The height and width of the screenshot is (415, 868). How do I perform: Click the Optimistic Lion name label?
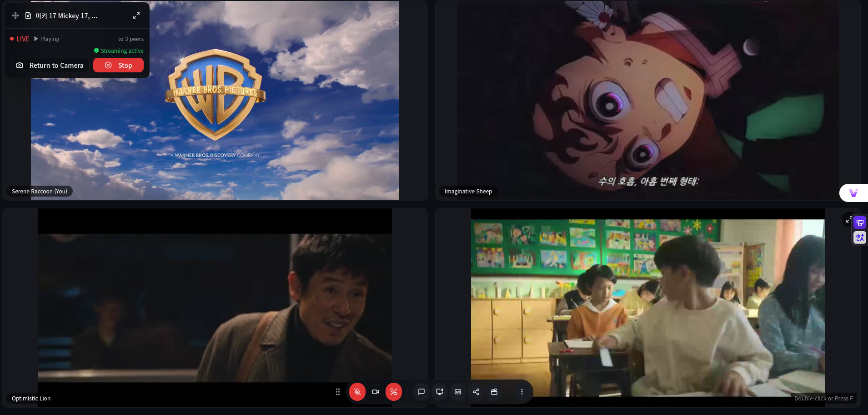click(31, 399)
